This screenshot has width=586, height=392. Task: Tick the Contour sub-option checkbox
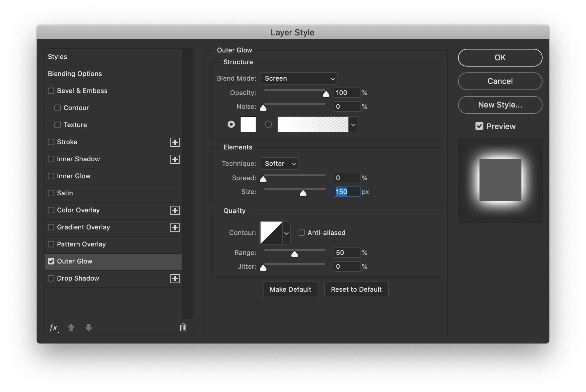click(x=58, y=108)
